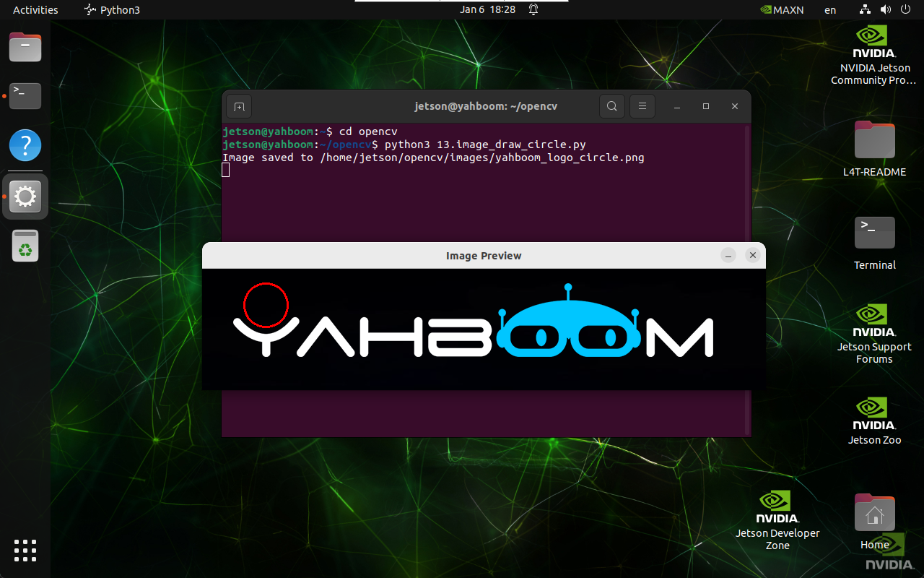924x578 pixels.
Task: Open the 'en' input language menu
Action: [x=830, y=9]
